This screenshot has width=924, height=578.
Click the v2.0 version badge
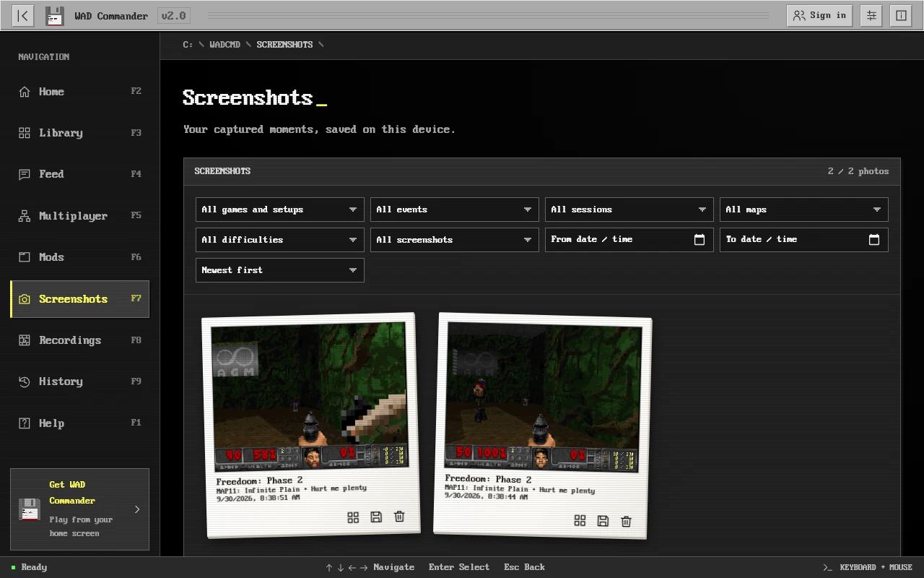pyautogui.click(x=173, y=15)
